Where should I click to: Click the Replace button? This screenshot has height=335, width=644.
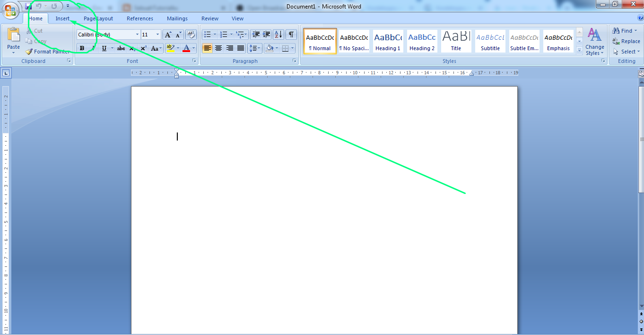pos(629,41)
